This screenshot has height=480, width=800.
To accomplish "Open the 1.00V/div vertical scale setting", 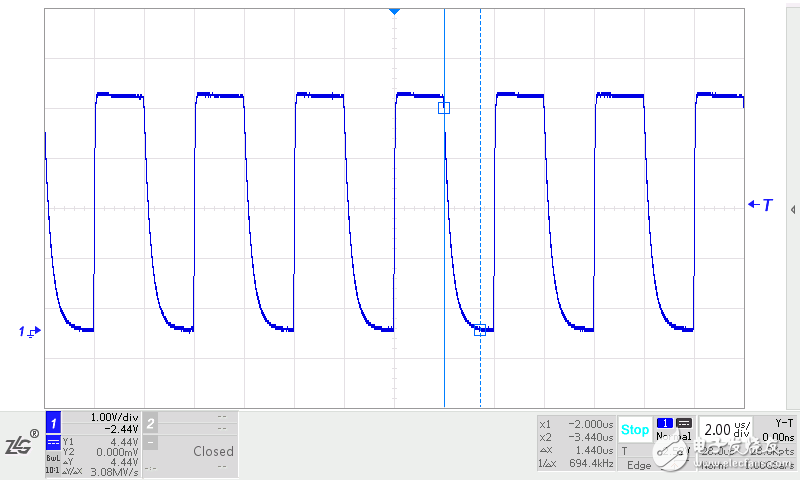I will 112,417.
